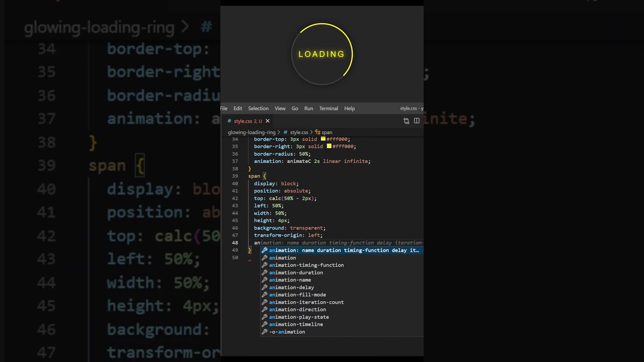Click wrench icon beside animation-name
Screen dimensions: 644x362
click(265, 280)
